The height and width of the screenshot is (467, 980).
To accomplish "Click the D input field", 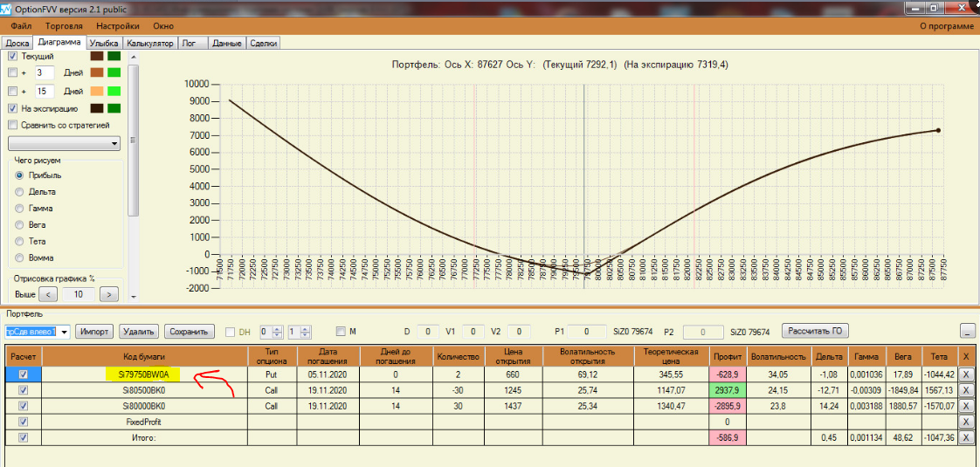I will (x=428, y=332).
